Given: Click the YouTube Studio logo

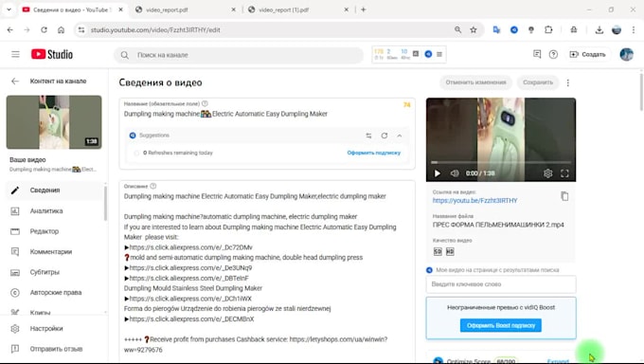Looking at the screenshot, I should coord(52,54).
